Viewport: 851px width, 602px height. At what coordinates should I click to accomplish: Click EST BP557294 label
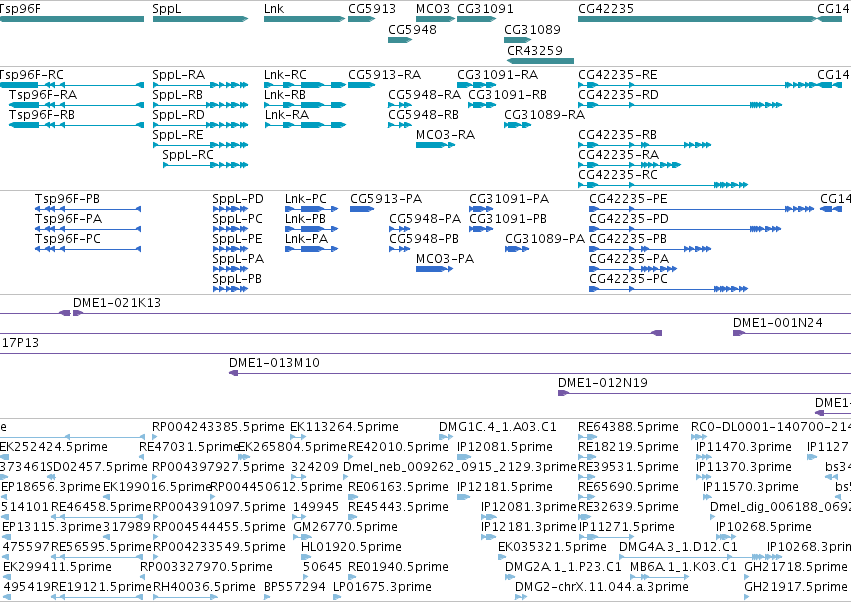tap(295, 587)
